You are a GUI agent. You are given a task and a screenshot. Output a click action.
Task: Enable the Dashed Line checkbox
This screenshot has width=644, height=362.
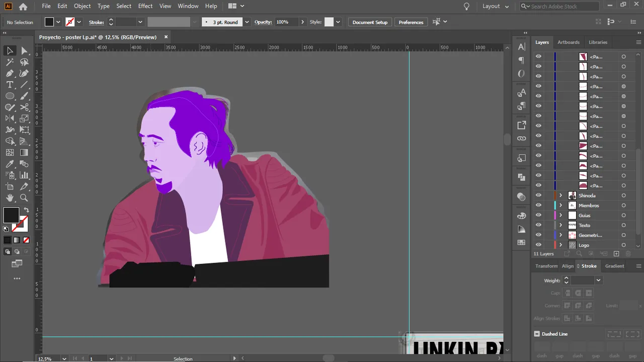[537, 334]
